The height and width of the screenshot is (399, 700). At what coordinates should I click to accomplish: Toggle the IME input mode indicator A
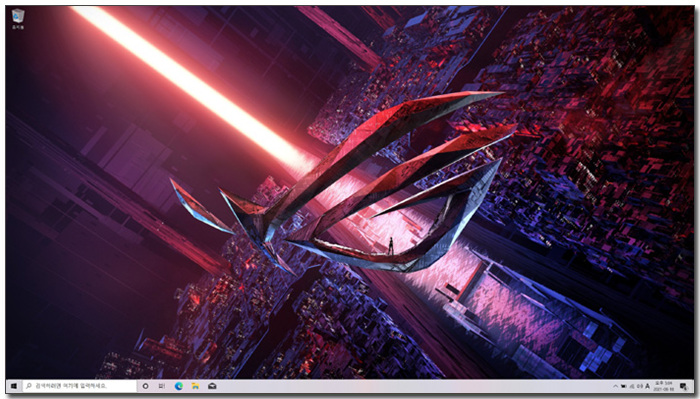click(647, 386)
